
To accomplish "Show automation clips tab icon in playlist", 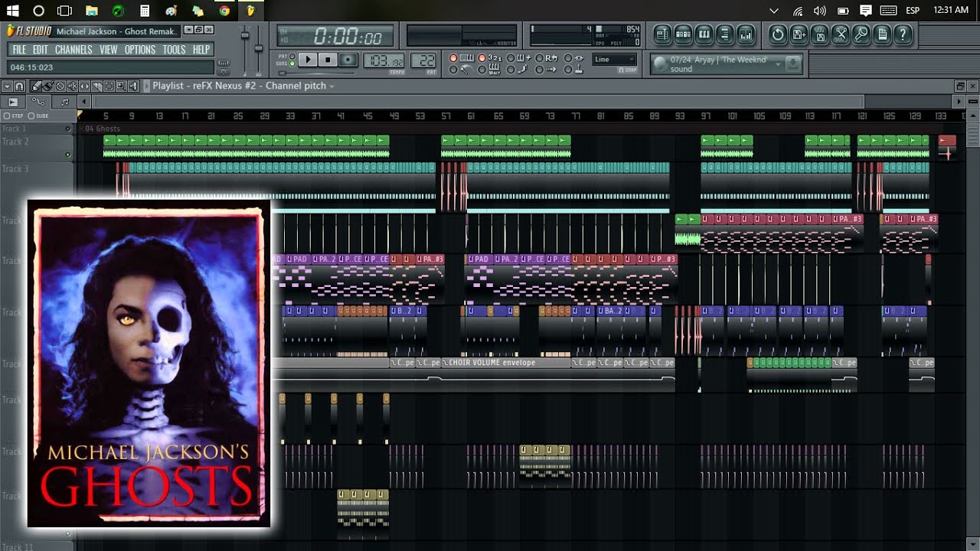I will (x=38, y=102).
